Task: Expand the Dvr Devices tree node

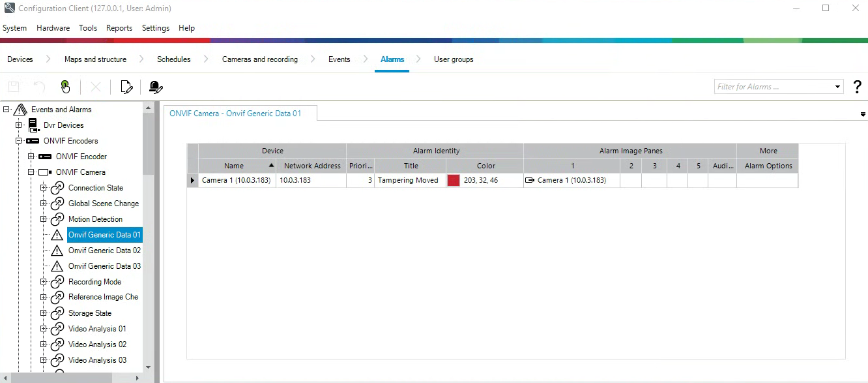Action: tap(19, 125)
